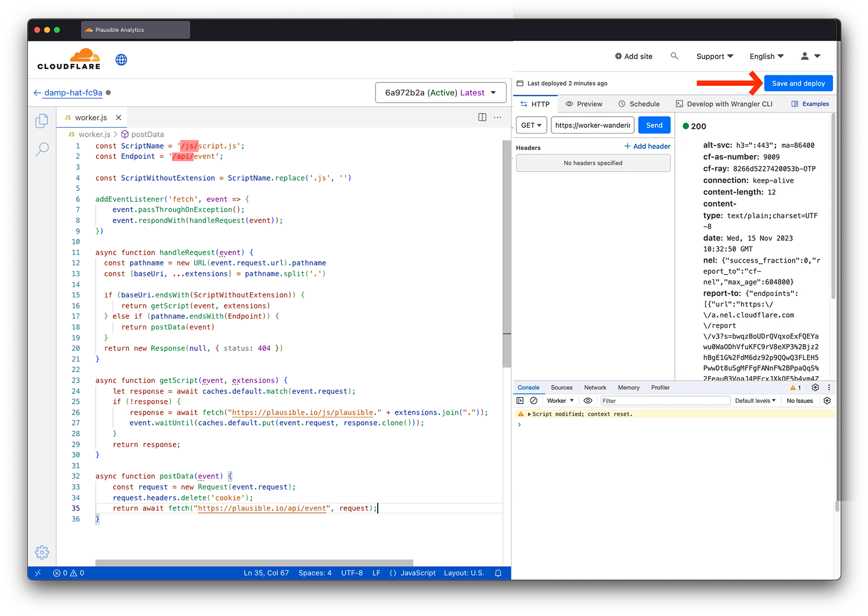
Task: Open the Default levels dropdown
Action: [x=755, y=400]
